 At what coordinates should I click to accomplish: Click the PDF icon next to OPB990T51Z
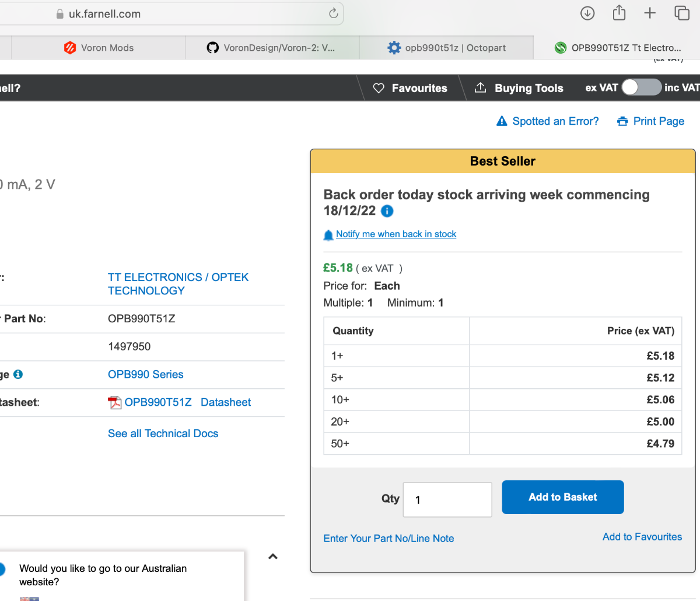(115, 402)
